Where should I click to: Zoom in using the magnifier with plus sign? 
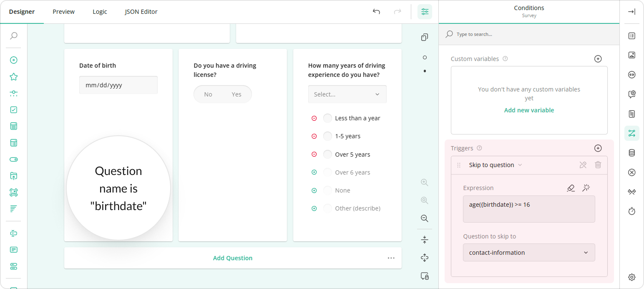click(424, 182)
